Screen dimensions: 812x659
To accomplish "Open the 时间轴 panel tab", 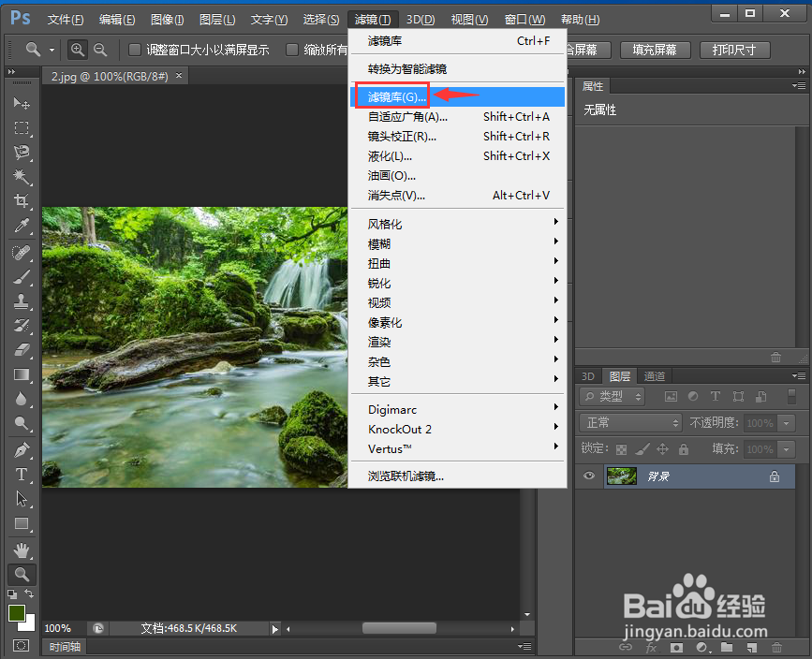I will (65, 647).
